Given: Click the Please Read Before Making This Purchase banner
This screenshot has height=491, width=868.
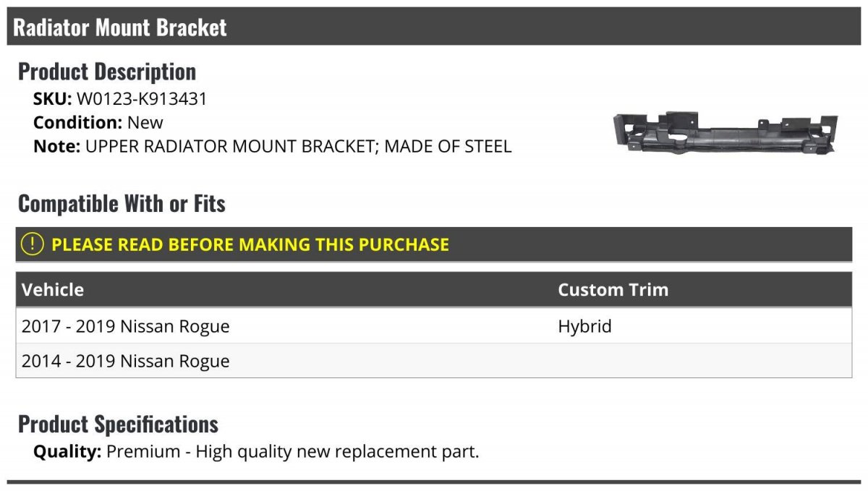Looking at the screenshot, I should pyautogui.click(x=434, y=244).
